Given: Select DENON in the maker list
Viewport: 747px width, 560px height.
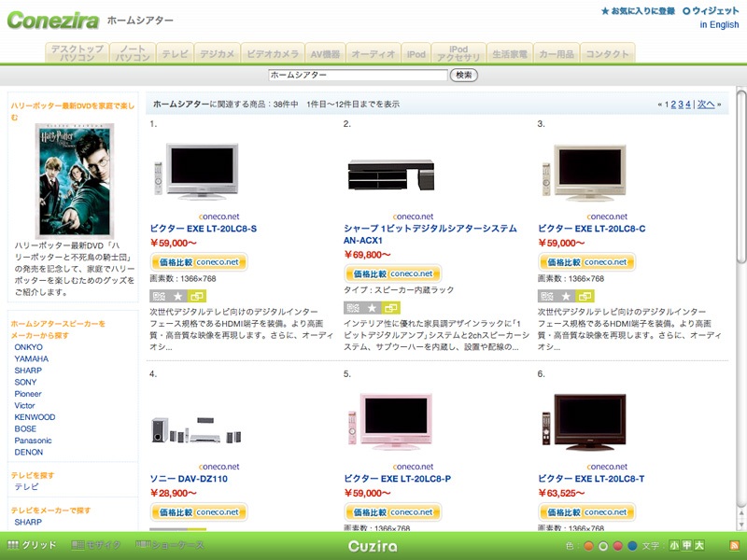Looking at the screenshot, I should coord(29,452).
